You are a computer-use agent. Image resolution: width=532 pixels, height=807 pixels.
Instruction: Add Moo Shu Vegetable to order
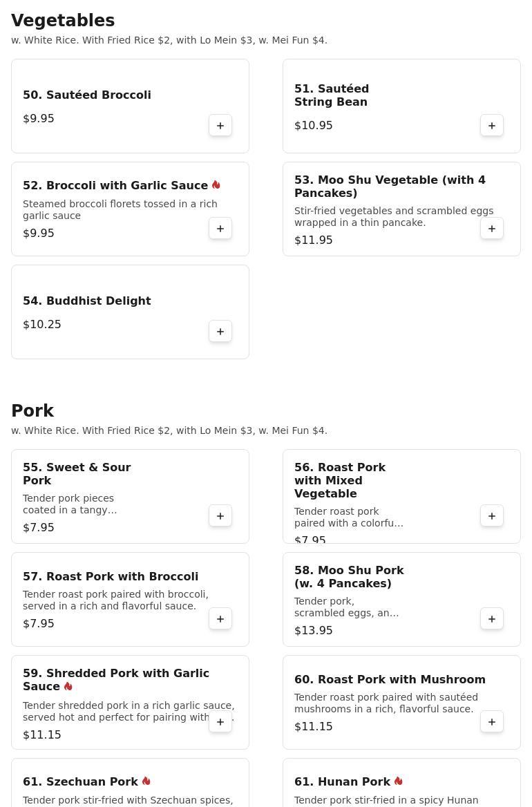tap(492, 229)
